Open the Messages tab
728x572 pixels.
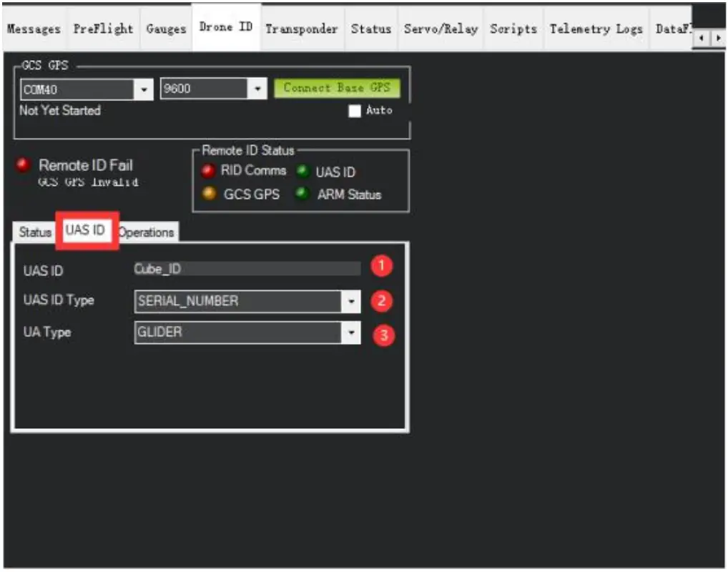coord(34,29)
